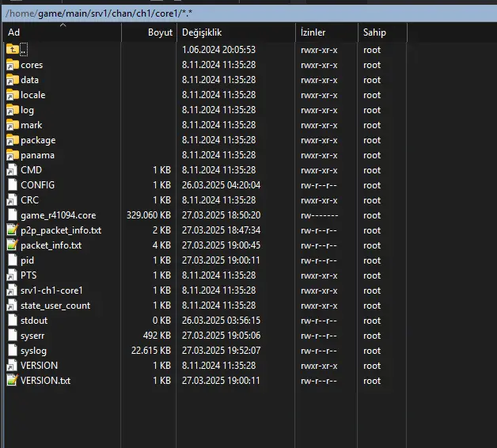
Task: Select the VERSION.txt file name
Action: [46, 381]
